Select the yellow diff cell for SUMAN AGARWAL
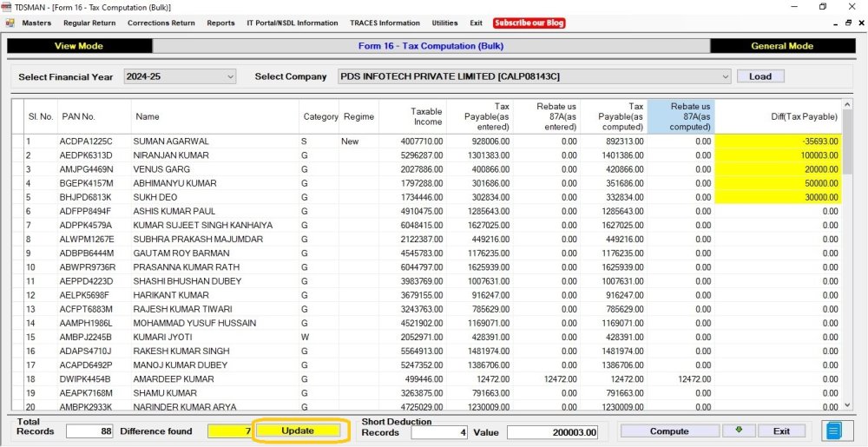Viewport: 868px width, 447px height. (x=777, y=141)
